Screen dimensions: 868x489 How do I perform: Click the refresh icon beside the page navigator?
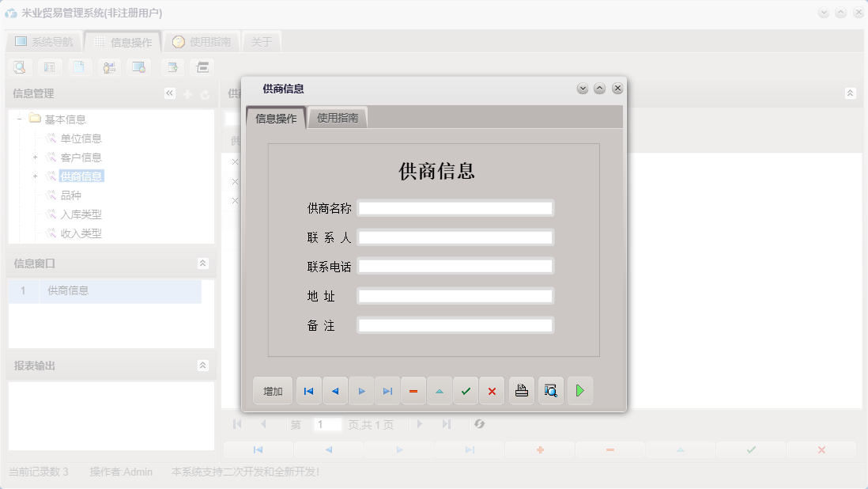481,424
